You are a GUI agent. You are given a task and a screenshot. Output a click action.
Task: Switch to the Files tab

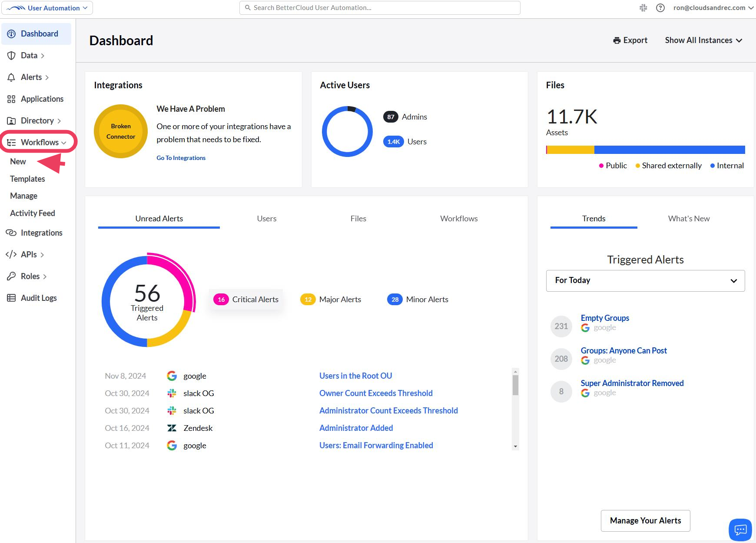358,219
